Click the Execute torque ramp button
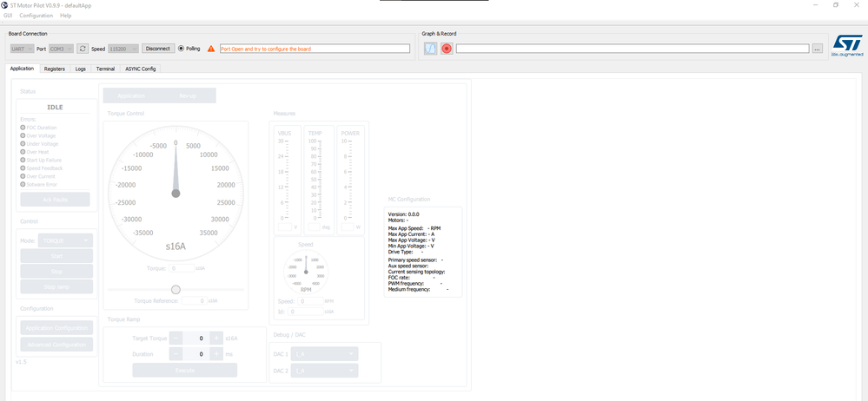Viewport: 868px width, 401px height. point(185,370)
